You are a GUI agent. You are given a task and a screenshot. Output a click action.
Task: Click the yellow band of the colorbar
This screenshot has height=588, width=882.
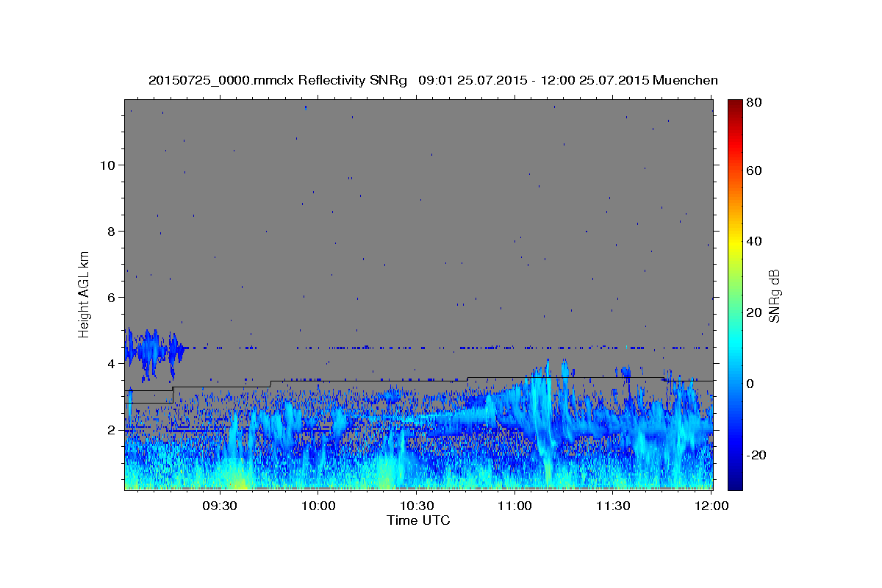pyautogui.click(x=735, y=243)
